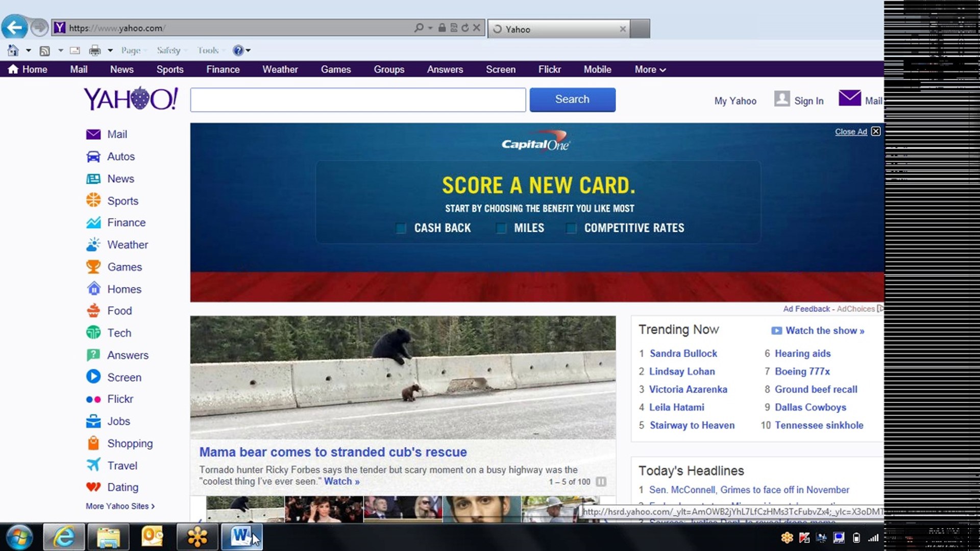Click the Print icon in command bar
Viewport: 980px width, 551px height.
coord(95,51)
